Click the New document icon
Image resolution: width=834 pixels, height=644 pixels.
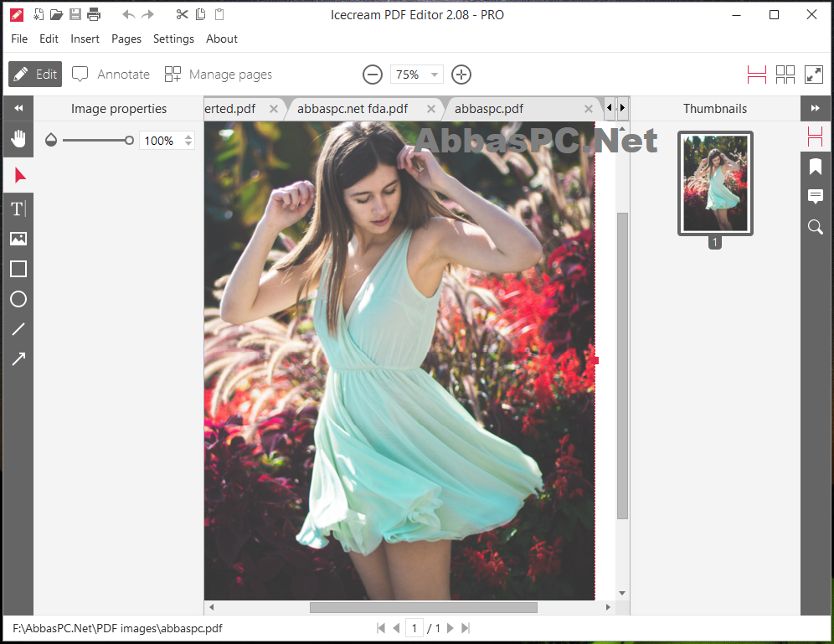coord(39,14)
